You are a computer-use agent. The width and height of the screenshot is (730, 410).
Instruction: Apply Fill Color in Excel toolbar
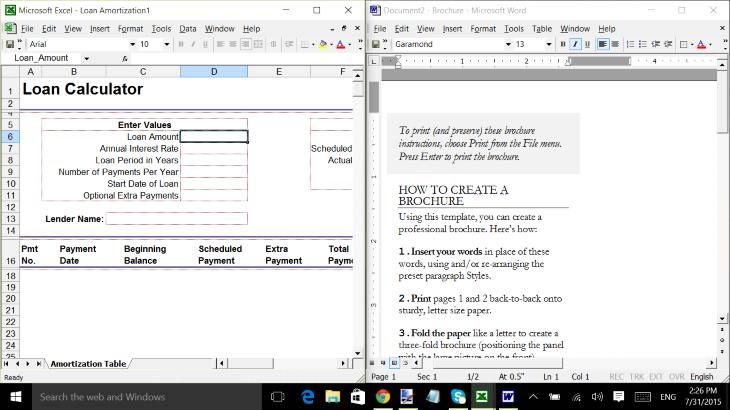[323, 44]
